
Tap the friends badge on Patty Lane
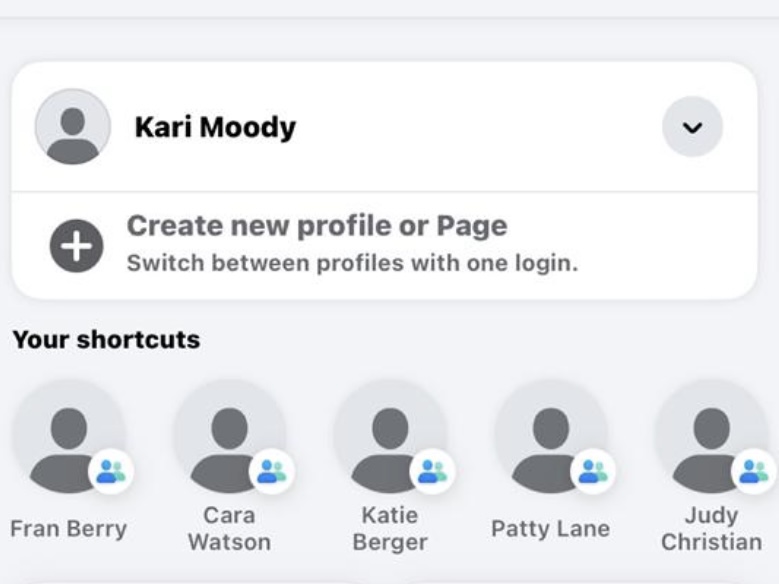tap(593, 471)
